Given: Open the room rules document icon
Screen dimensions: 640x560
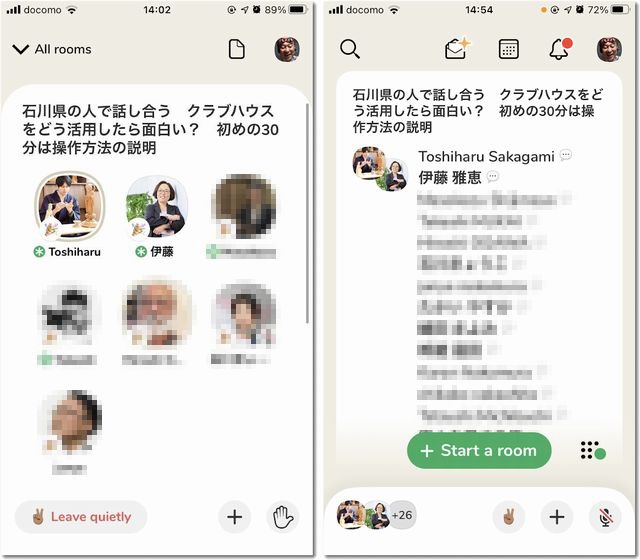Looking at the screenshot, I should click(x=236, y=49).
